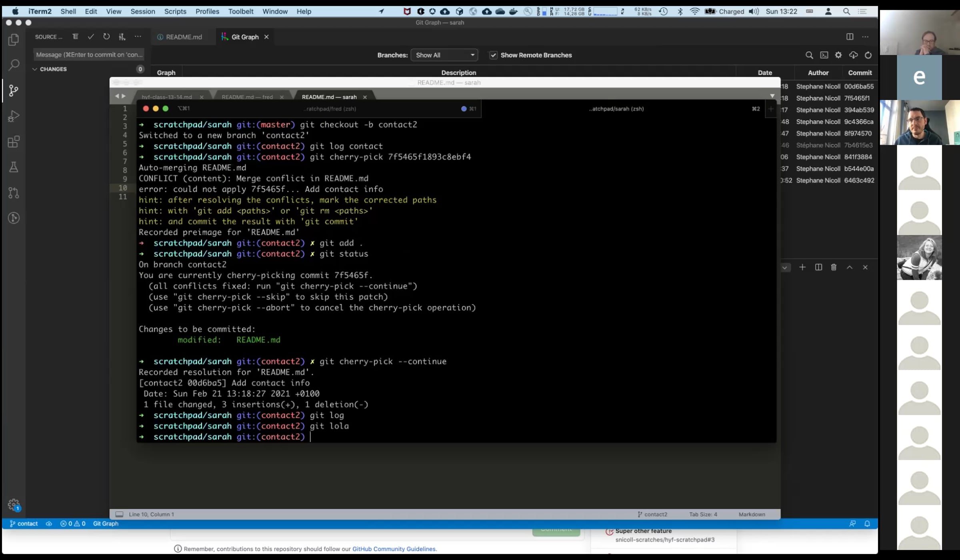Click synchronize changes cloud icon in status bar
Screen dimensions: 960x560
pyautogui.click(x=49, y=524)
